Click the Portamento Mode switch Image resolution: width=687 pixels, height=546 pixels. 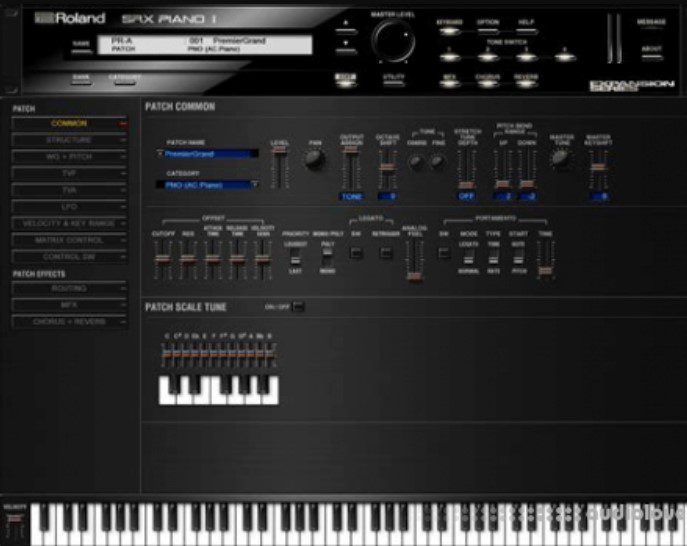[468, 258]
